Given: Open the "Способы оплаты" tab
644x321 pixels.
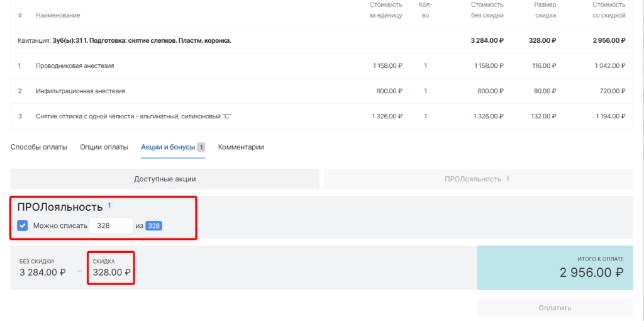Looking at the screenshot, I should tap(39, 147).
